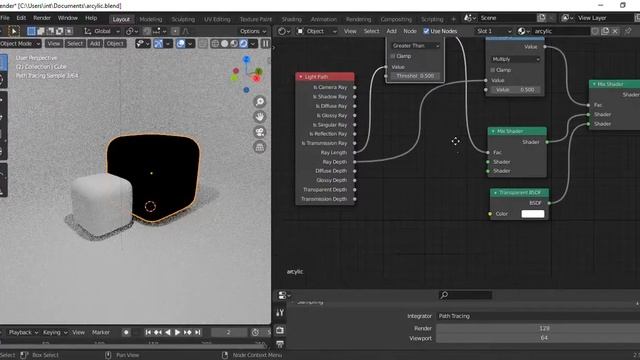Open the Edit menu
The width and height of the screenshot is (640, 360).
coord(21,18)
